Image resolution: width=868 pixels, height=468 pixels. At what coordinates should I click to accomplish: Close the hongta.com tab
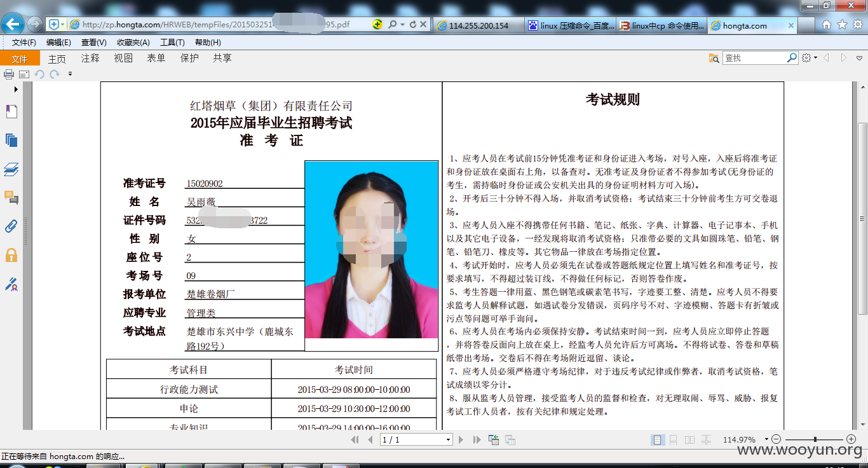click(791, 25)
